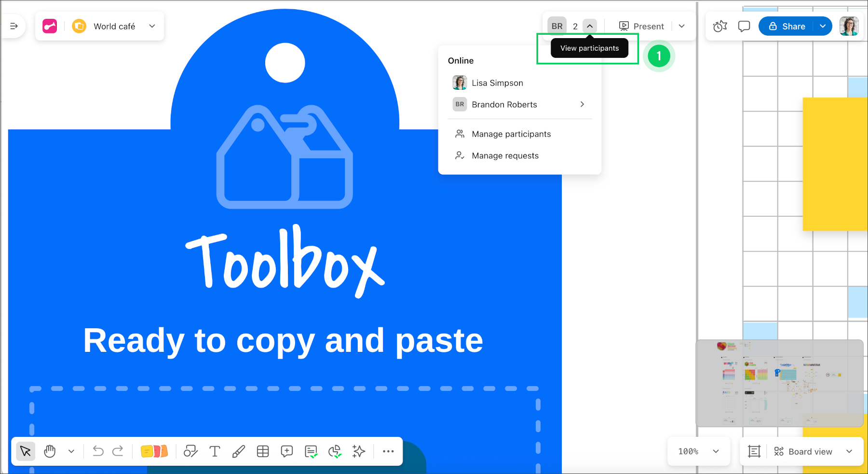Screen dimensions: 868x474
Task: Choose Manage participants from the menu
Action: click(511, 134)
